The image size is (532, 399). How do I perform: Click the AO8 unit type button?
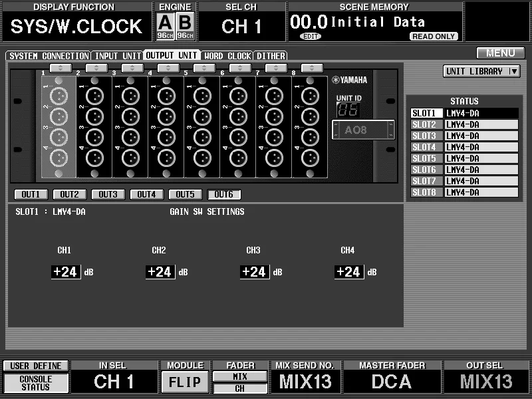(363, 130)
